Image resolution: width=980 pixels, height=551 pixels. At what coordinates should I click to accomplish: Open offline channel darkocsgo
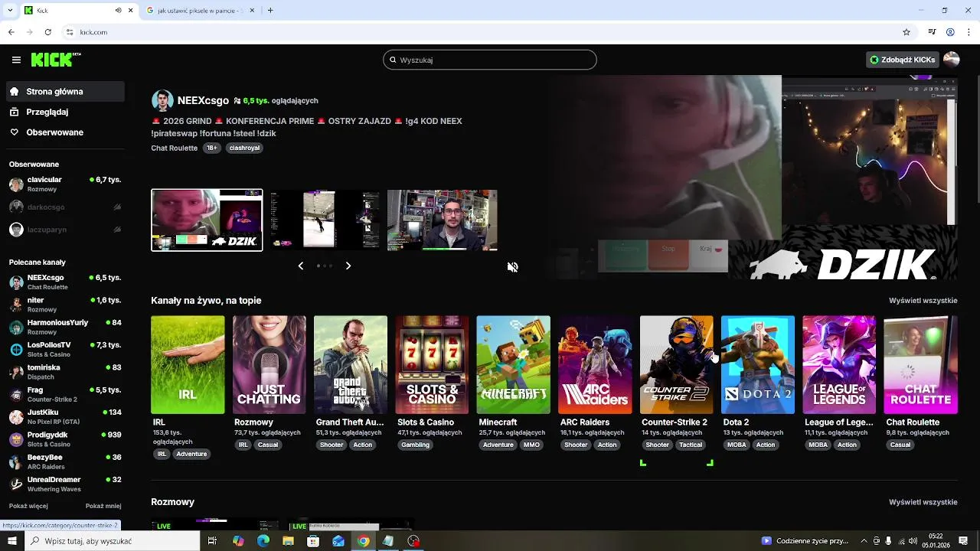click(65, 207)
